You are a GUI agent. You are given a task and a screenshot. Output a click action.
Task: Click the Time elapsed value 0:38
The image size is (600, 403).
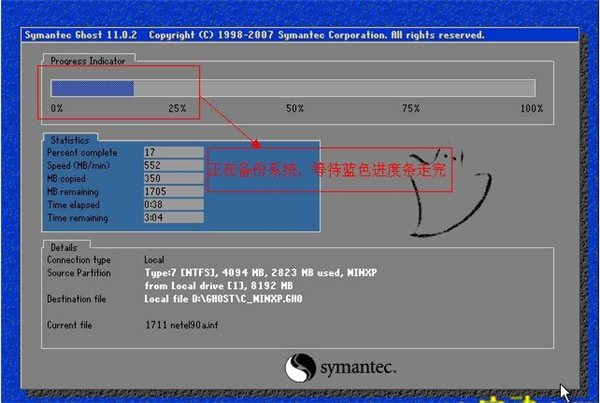(x=174, y=204)
